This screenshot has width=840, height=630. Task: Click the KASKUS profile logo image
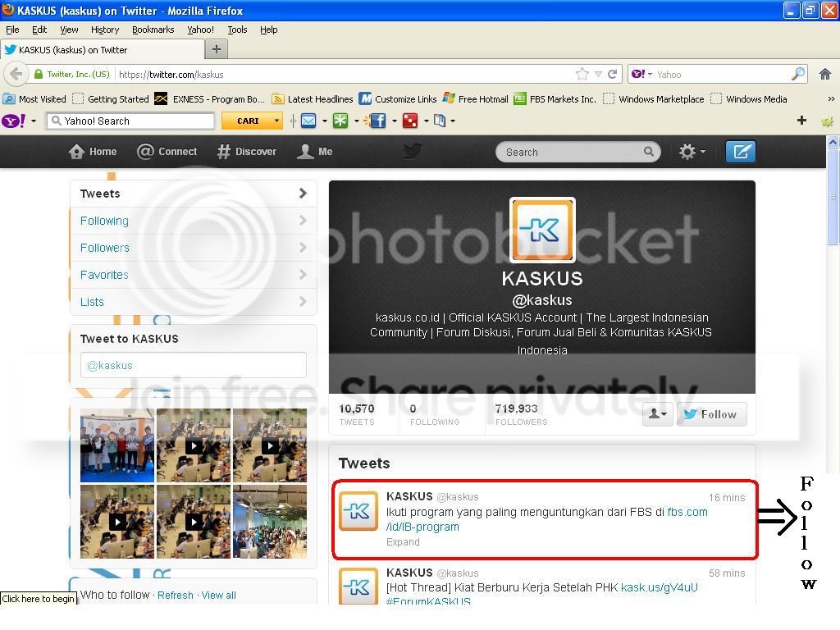tap(542, 230)
